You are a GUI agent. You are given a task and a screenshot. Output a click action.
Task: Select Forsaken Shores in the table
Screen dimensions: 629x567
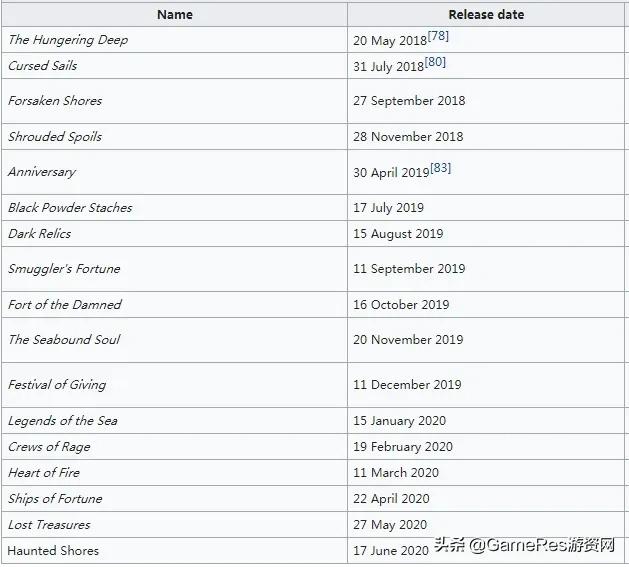coord(55,101)
